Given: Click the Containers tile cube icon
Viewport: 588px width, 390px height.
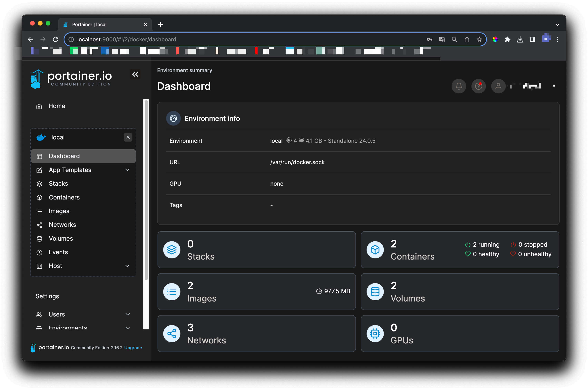Looking at the screenshot, I should [375, 250].
